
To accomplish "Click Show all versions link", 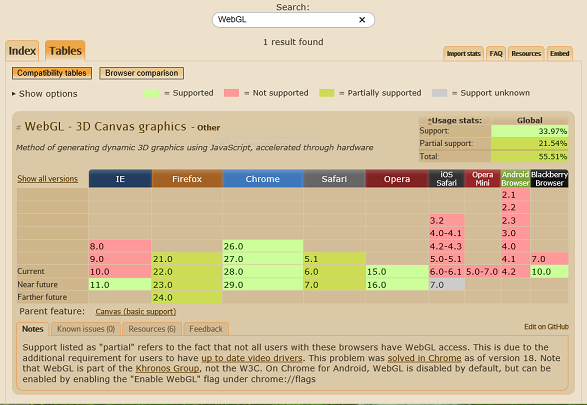I will (x=48, y=179).
